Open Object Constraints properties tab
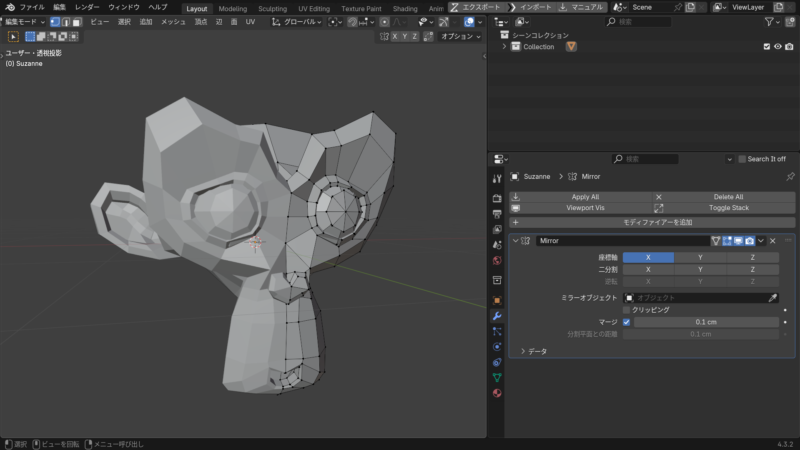 [x=497, y=362]
